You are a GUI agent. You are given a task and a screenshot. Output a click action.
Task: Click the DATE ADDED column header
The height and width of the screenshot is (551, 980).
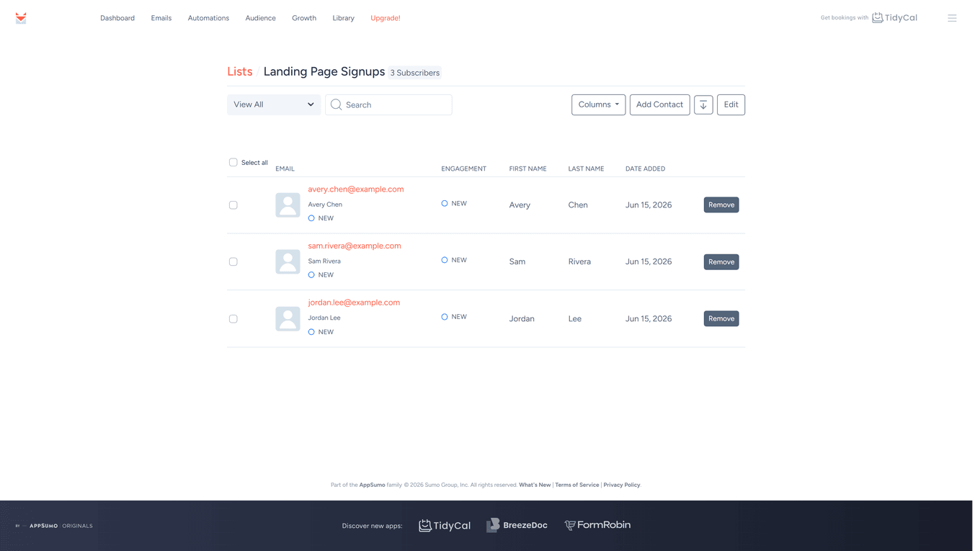[x=645, y=169]
